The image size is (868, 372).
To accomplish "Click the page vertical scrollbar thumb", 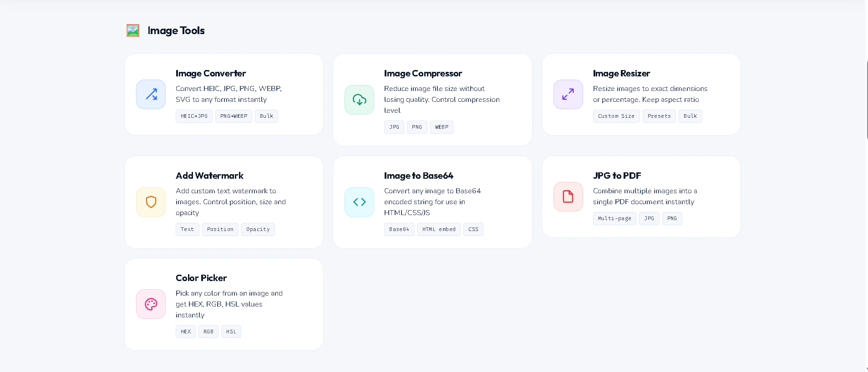I will point(867,100).
